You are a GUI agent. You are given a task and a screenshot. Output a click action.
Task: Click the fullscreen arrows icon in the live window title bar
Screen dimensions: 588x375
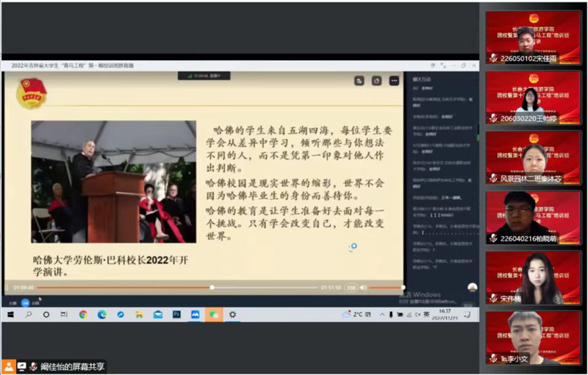pyautogui.click(x=443, y=65)
